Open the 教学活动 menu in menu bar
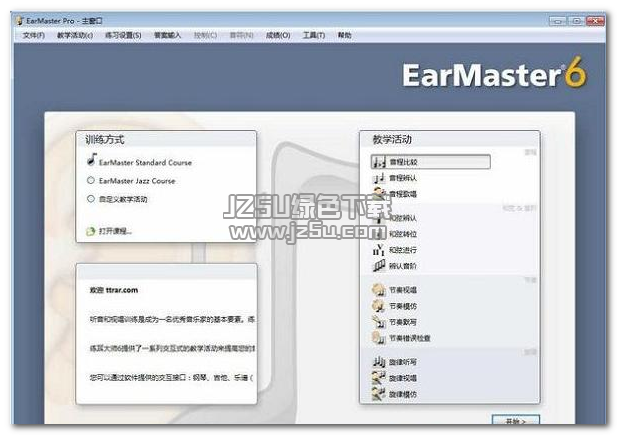This screenshot has height=435, width=617. [x=75, y=35]
